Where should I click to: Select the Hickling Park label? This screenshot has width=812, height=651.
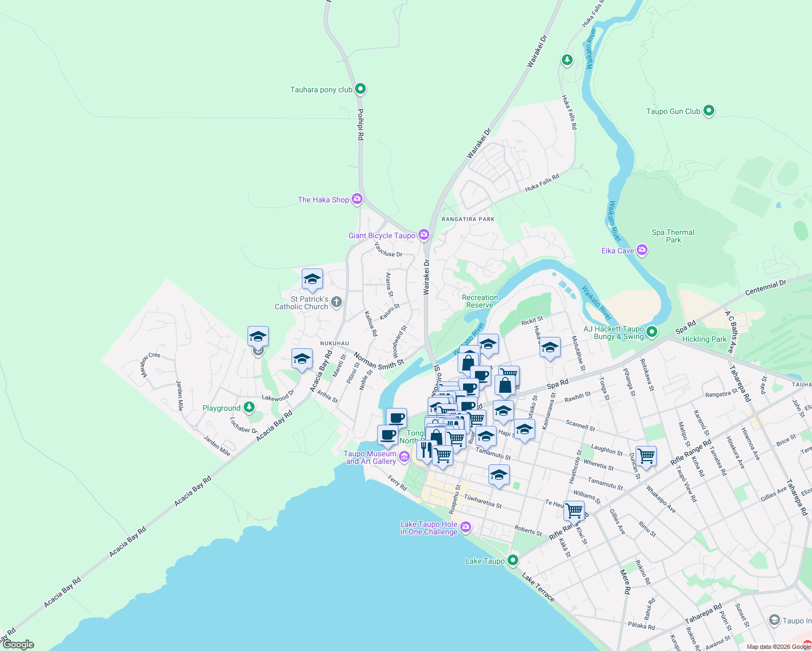[x=704, y=339]
